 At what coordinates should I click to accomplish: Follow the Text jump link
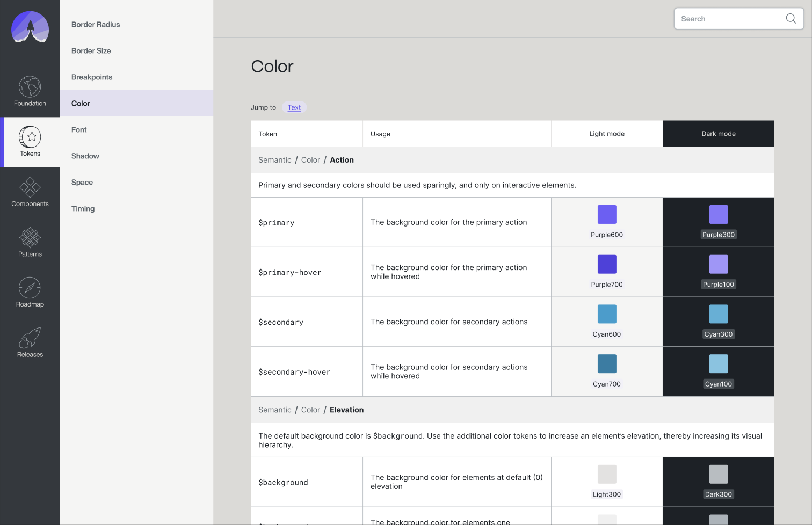point(294,107)
